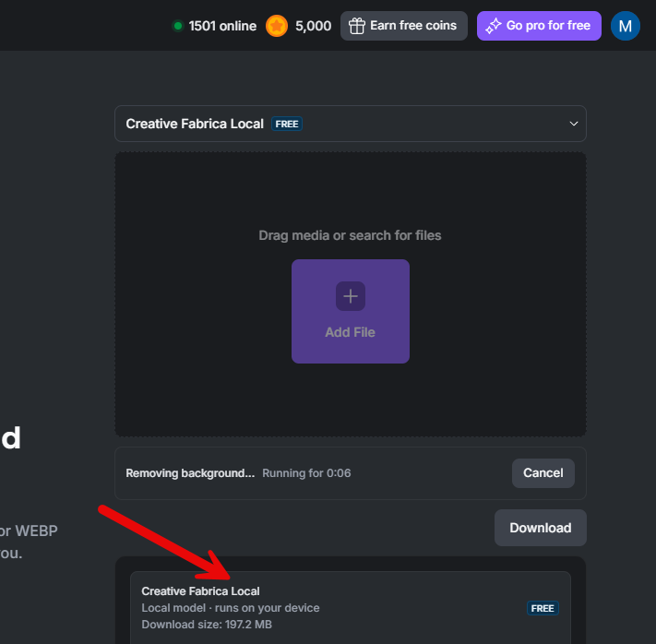This screenshot has height=644, width=656.
Task: Click the 5,000 coin balance
Action: tap(314, 26)
